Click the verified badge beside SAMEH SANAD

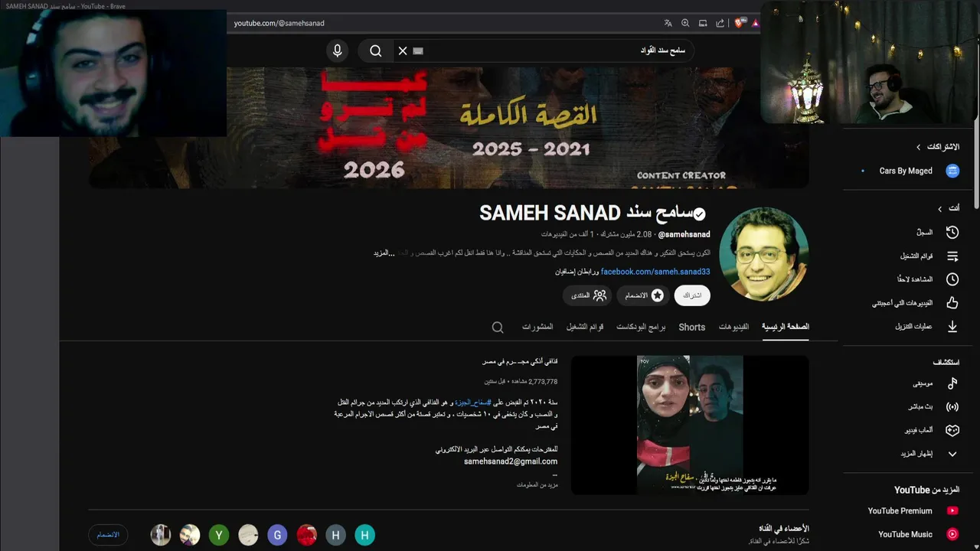700,214
